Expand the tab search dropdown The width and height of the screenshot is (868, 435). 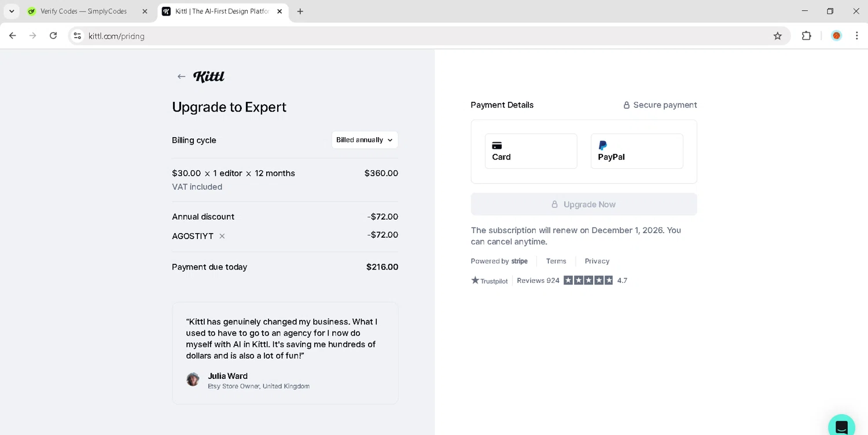[x=12, y=12]
